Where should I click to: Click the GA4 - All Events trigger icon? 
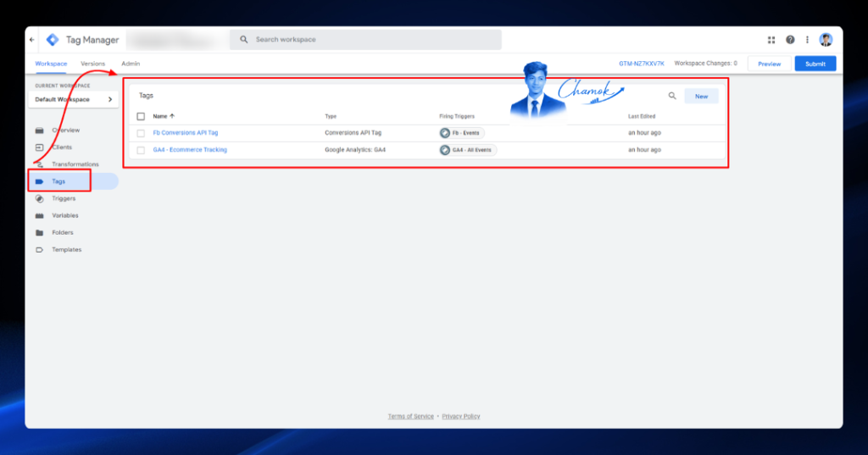[444, 150]
